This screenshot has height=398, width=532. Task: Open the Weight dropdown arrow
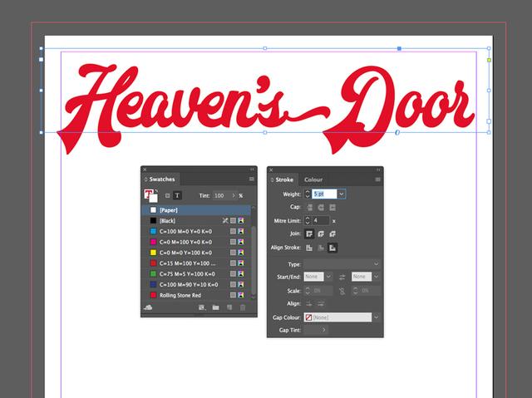coord(342,194)
